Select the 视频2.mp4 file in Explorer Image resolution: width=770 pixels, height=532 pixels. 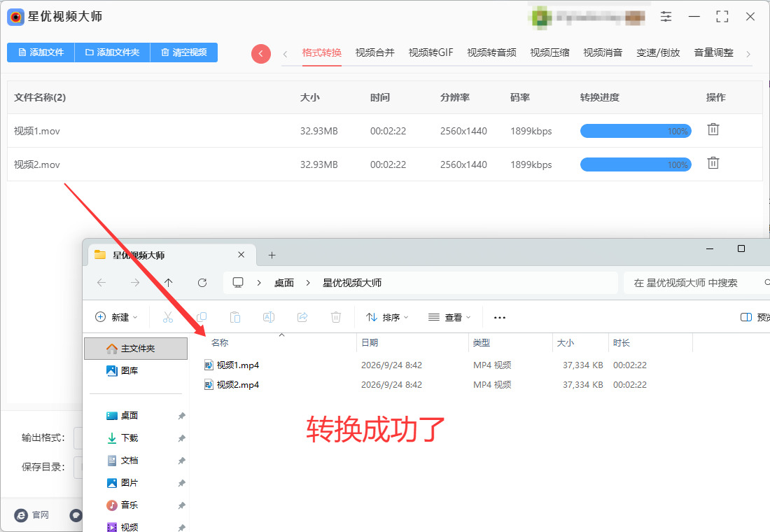(x=238, y=384)
